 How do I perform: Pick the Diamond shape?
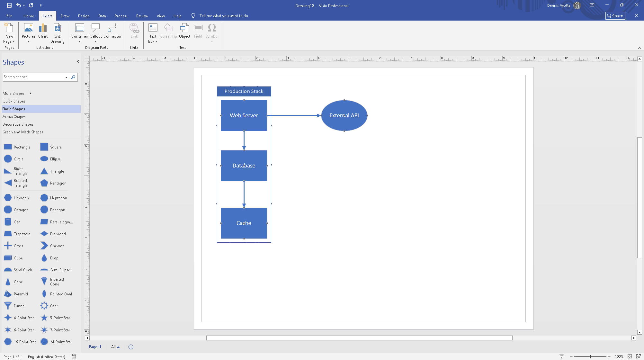coord(53,234)
